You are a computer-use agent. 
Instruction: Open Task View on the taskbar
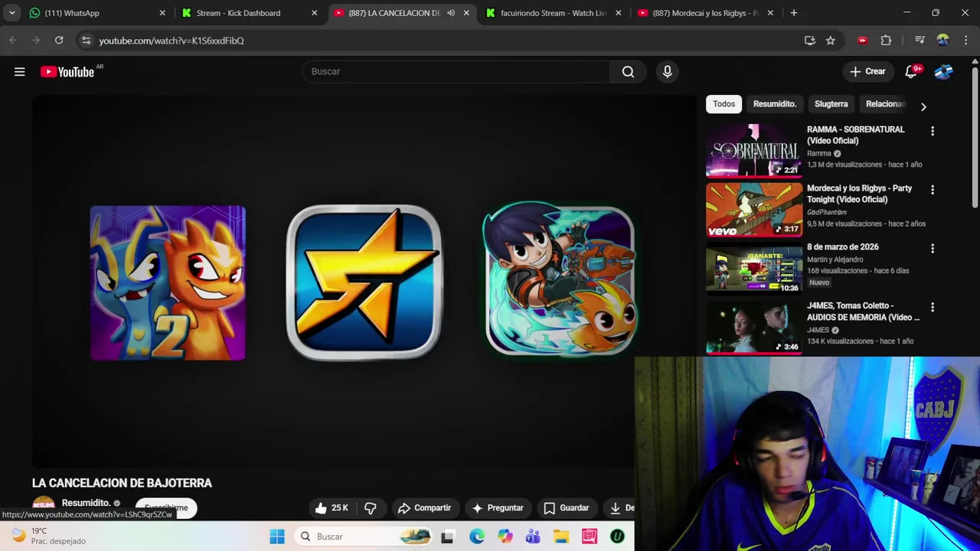447,536
